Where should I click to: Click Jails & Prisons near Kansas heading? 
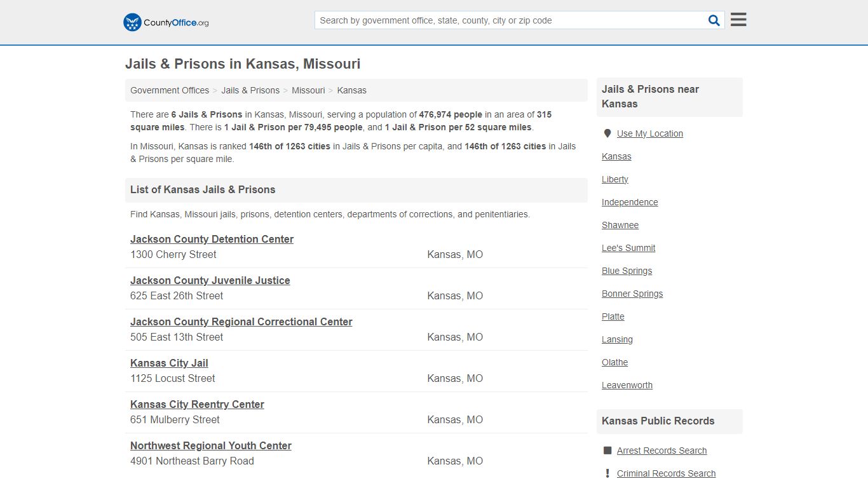click(650, 97)
